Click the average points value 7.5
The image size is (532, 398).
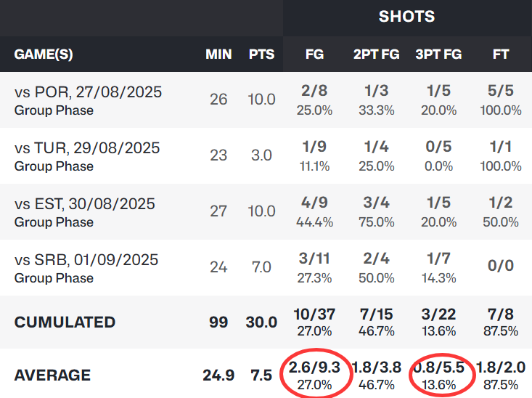[x=261, y=375]
